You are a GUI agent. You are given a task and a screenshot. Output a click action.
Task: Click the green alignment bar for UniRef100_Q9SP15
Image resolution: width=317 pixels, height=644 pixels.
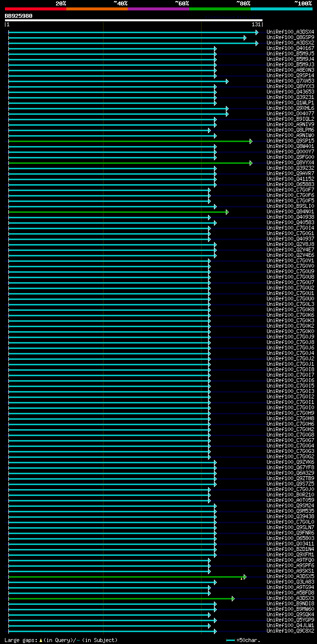tap(130, 142)
